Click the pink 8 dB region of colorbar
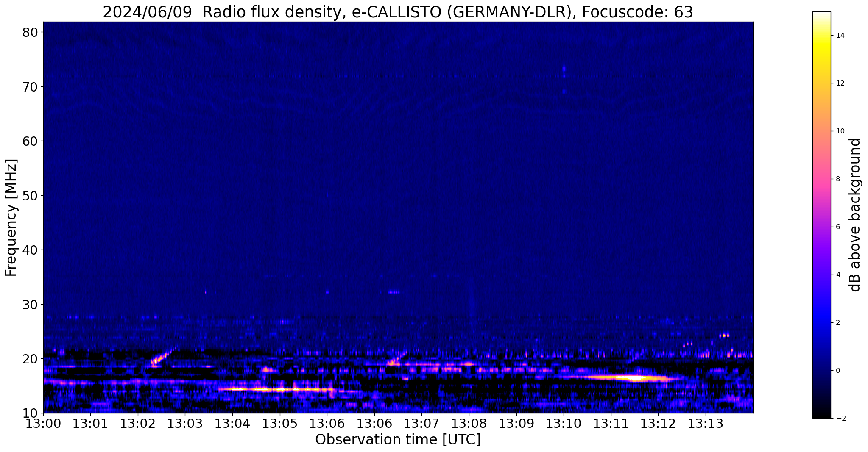 click(821, 179)
